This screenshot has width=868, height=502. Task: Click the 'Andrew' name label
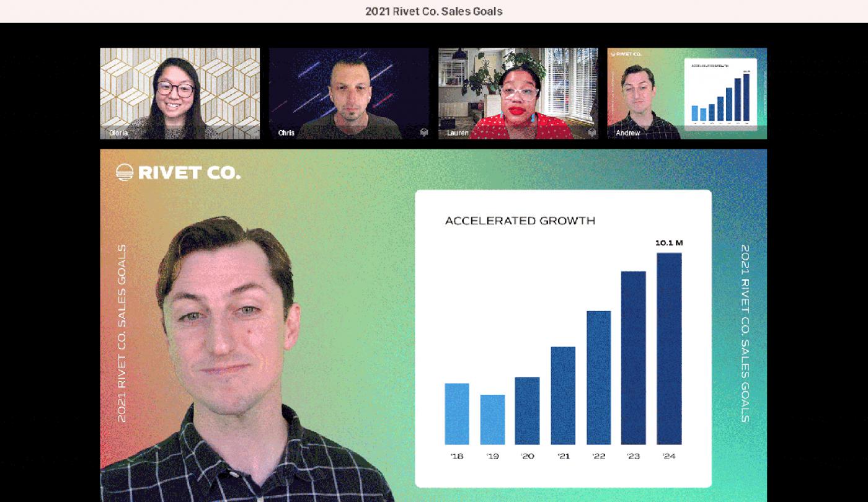628,133
